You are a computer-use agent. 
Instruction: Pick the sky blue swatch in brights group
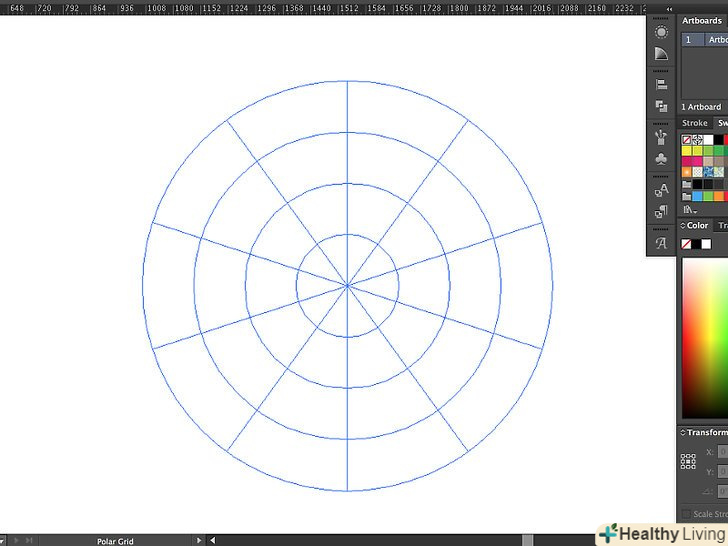click(697, 197)
